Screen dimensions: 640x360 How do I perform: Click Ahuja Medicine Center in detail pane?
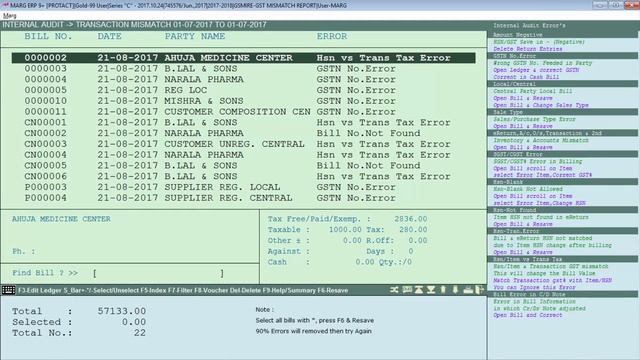[61, 219]
